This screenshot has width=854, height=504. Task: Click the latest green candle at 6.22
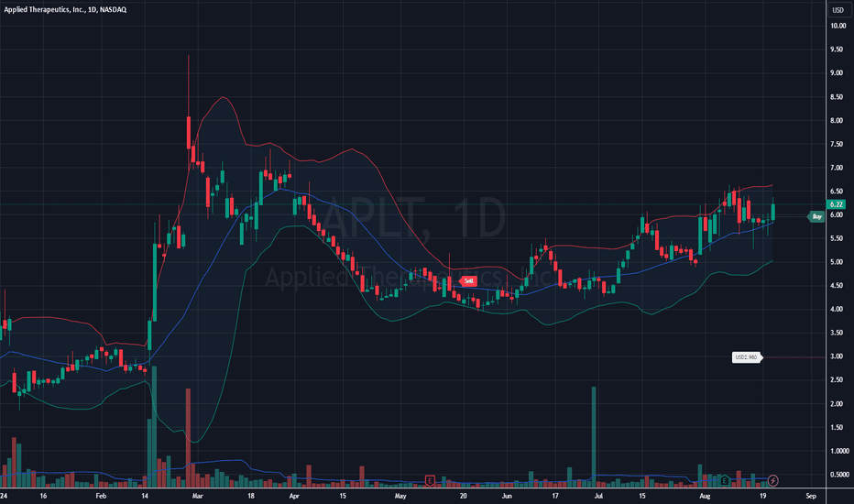pos(772,212)
